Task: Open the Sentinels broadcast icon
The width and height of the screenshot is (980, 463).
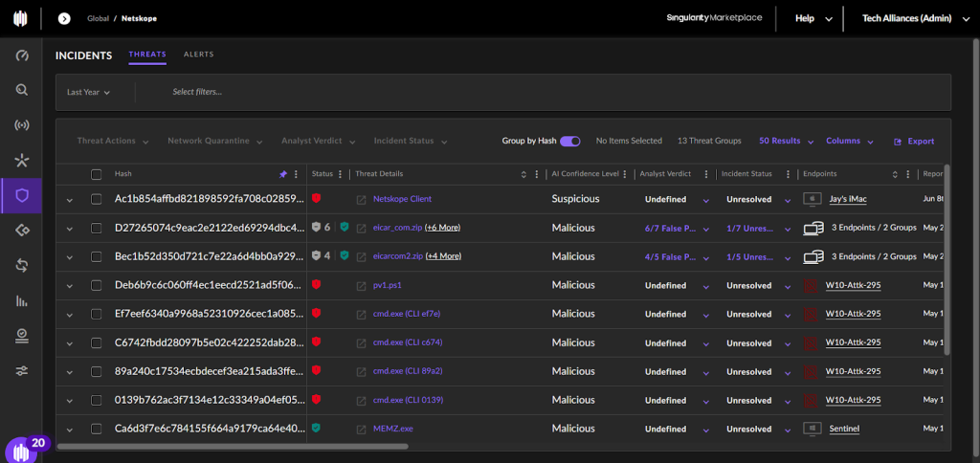Action: pyautogui.click(x=22, y=125)
